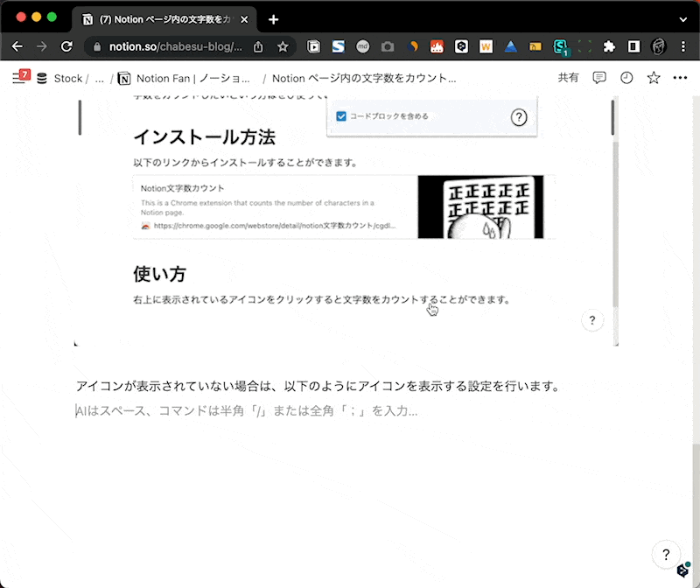The height and width of the screenshot is (588, 700).
Task: Open the round md extension icon
Action: coord(362,46)
